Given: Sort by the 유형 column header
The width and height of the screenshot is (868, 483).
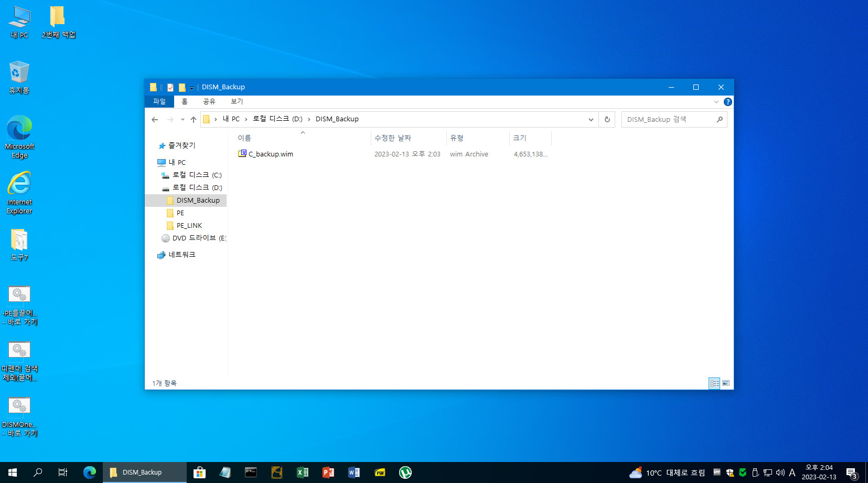Looking at the screenshot, I should pyautogui.click(x=478, y=138).
